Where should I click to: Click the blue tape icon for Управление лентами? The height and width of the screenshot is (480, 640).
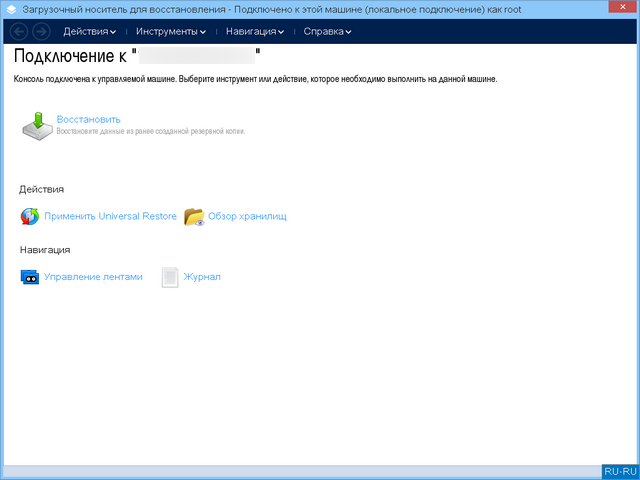pos(30,277)
